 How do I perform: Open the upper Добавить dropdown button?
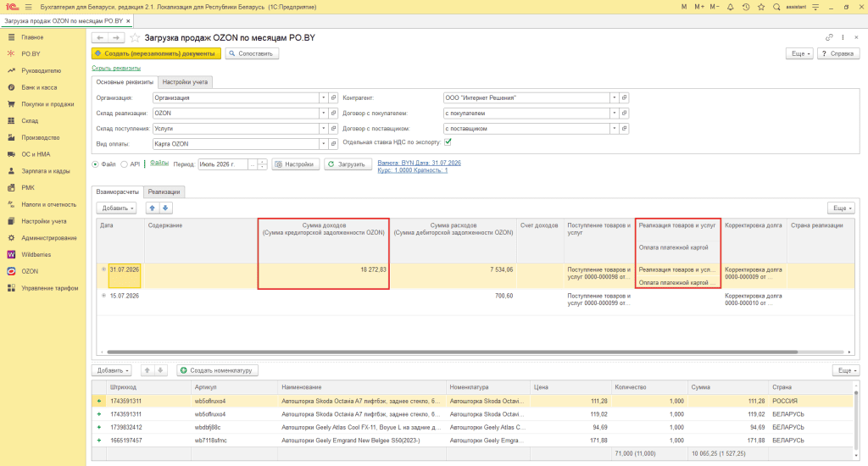[116, 208]
